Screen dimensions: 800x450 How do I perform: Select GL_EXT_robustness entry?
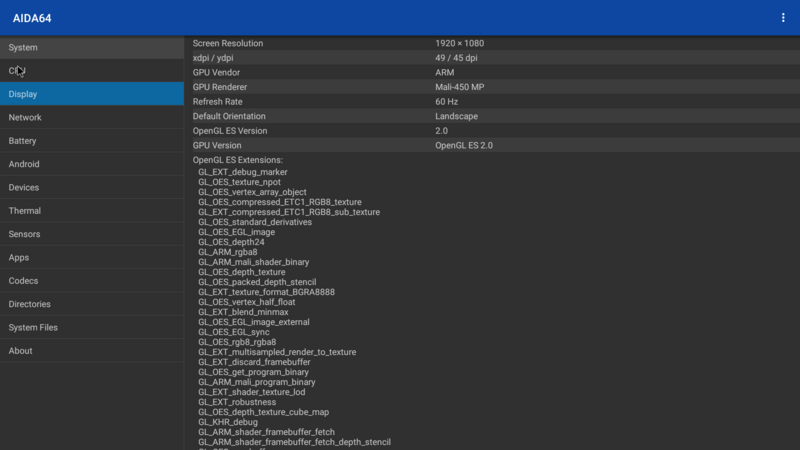pyautogui.click(x=237, y=402)
